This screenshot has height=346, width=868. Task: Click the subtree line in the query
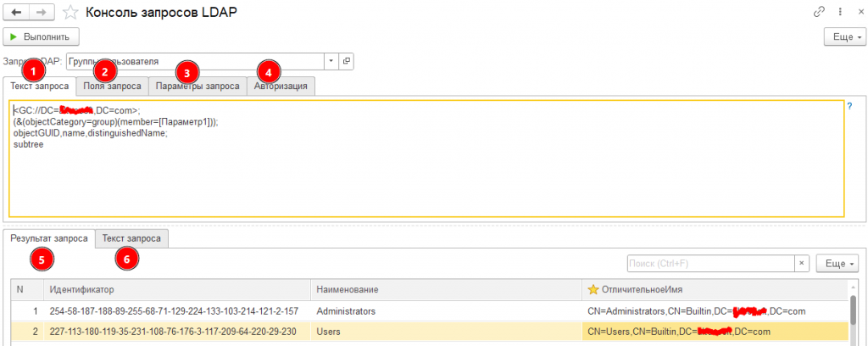click(28, 144)
